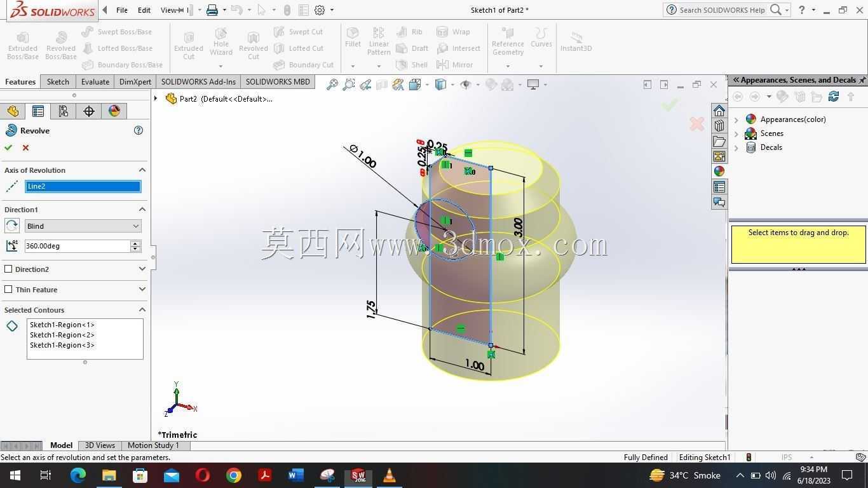868x488 pixels.
Task: Click the Axis of Revolution Line2 field
Action: coord(83,186)
